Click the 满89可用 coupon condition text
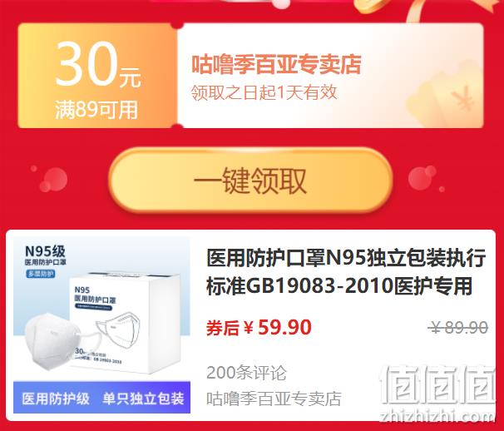504x431 pixels. point(96,110)
